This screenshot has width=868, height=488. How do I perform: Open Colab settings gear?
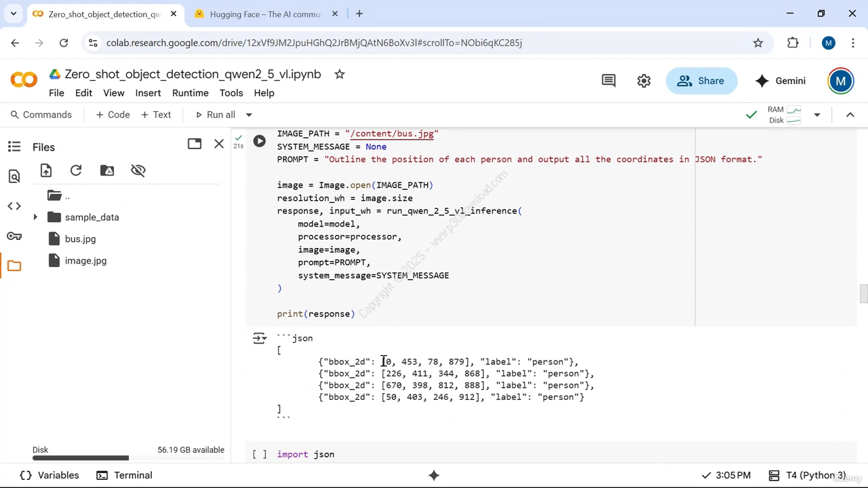644,81
